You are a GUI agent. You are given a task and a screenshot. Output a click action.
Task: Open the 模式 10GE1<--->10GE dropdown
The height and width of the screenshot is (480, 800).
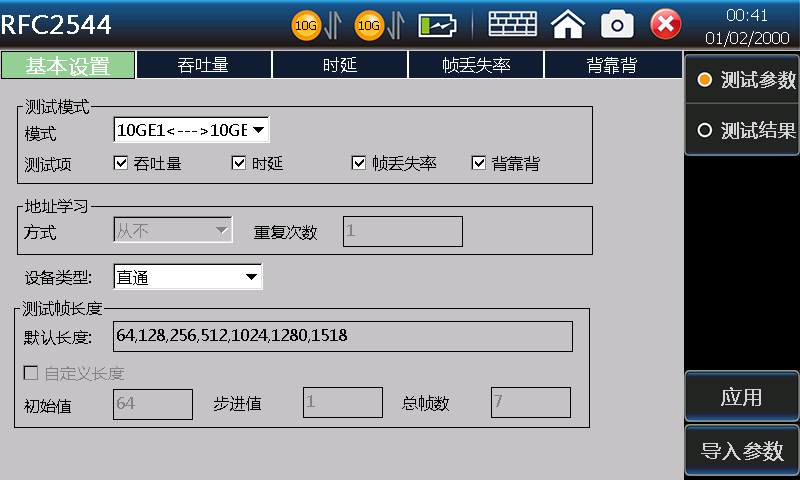coord(192,130)
